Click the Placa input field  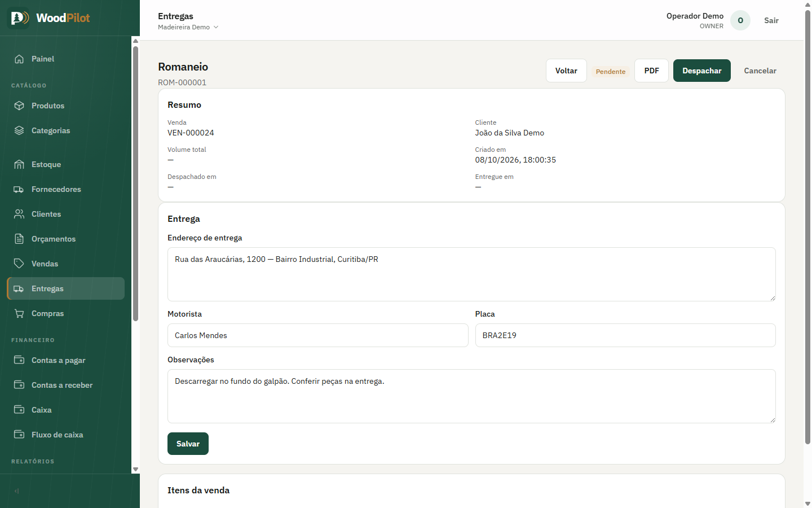(x=625, y=335)
